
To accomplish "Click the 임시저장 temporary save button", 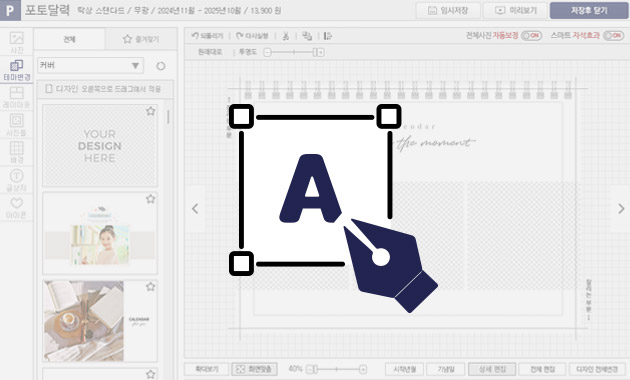I will pos(448,10).
